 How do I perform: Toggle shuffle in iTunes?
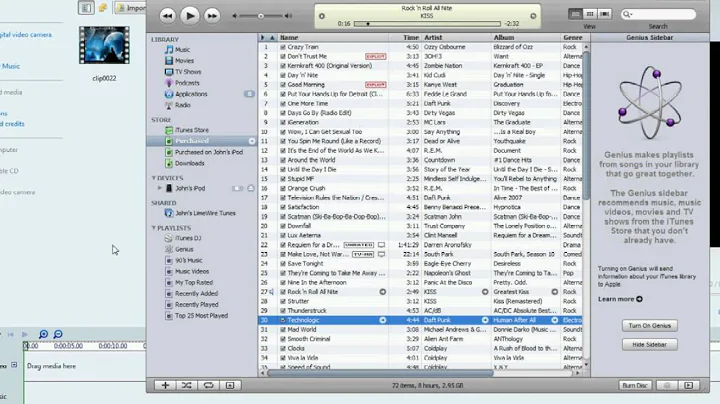coord(187,385)
